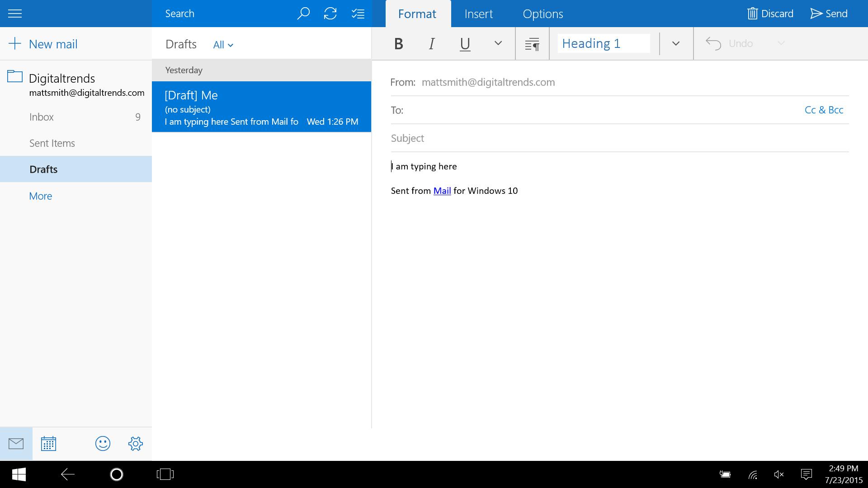Switch to the Insert ribbon tab
Viewport: 868px width, 488px height.
coord(479,13)
